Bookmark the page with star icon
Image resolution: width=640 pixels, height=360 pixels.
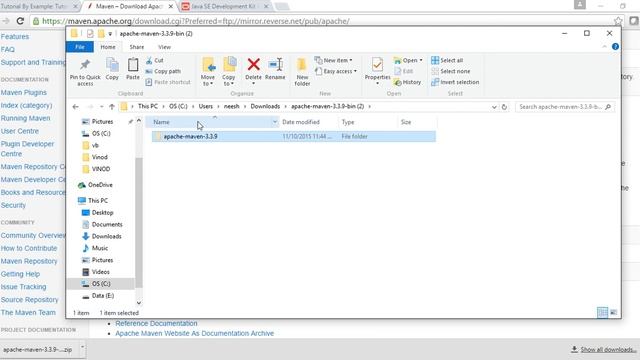pos(618,21)
